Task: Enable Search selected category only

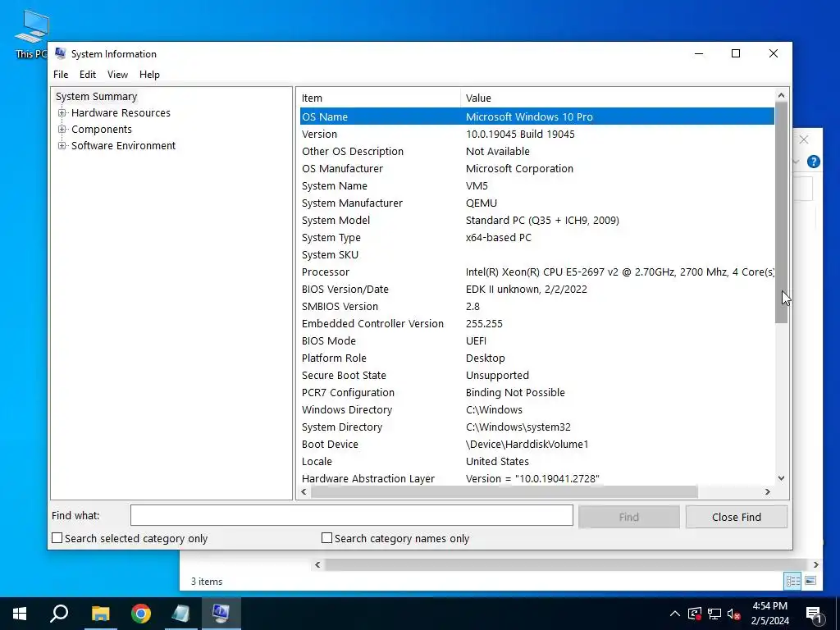Action: pyautogui.click(x=57, y=538)
